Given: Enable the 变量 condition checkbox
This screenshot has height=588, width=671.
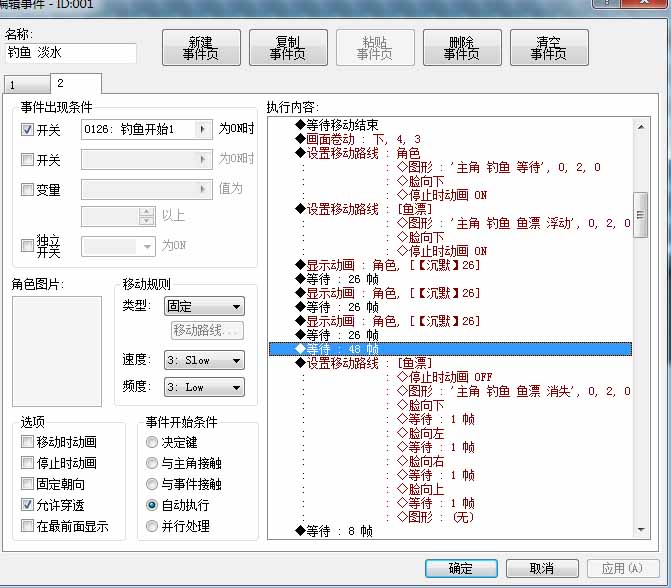Looking at the screenshot, I should (27, 190).
